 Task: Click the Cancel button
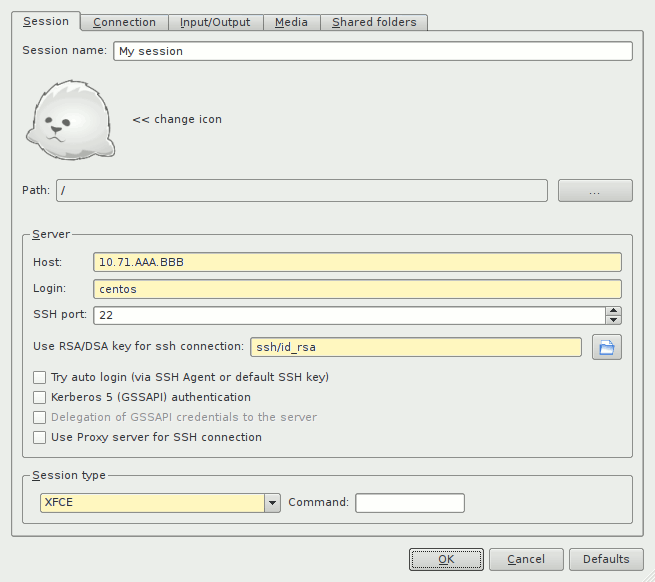[x=525, y=559]
